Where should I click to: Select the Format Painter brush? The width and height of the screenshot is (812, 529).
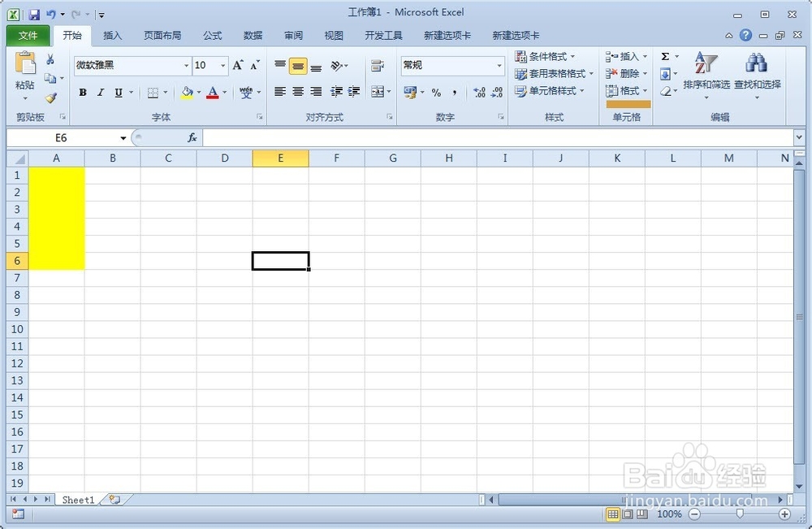[x=50, y=98]
